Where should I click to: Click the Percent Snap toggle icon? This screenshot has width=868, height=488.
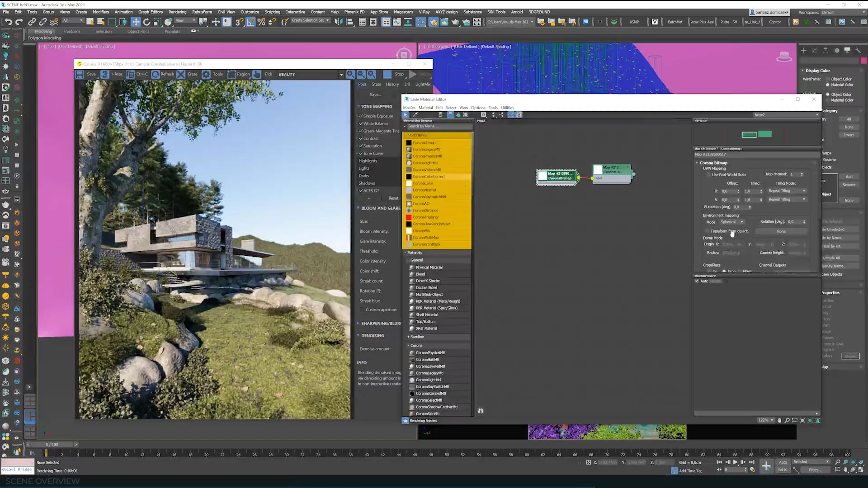[261, 22]
